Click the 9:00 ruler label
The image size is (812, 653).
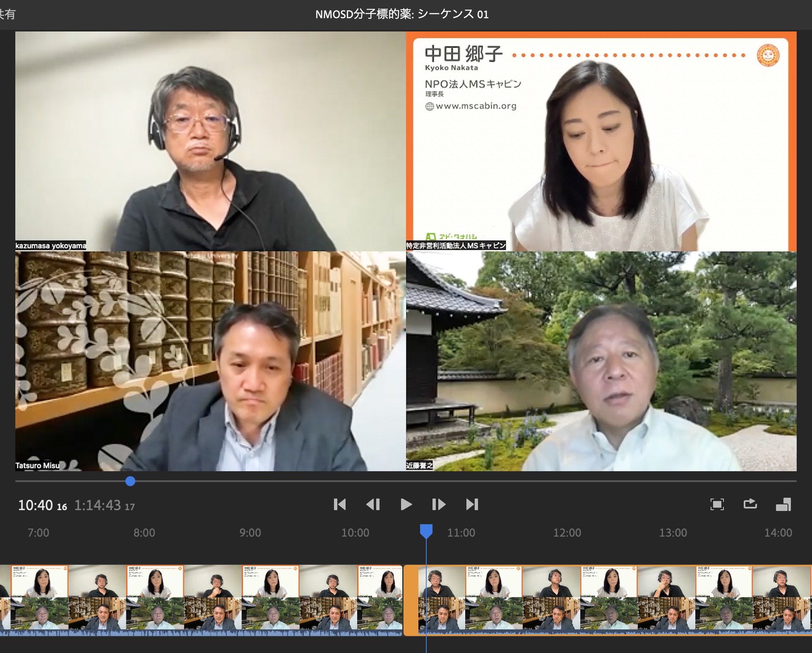[x=250, y=533]
